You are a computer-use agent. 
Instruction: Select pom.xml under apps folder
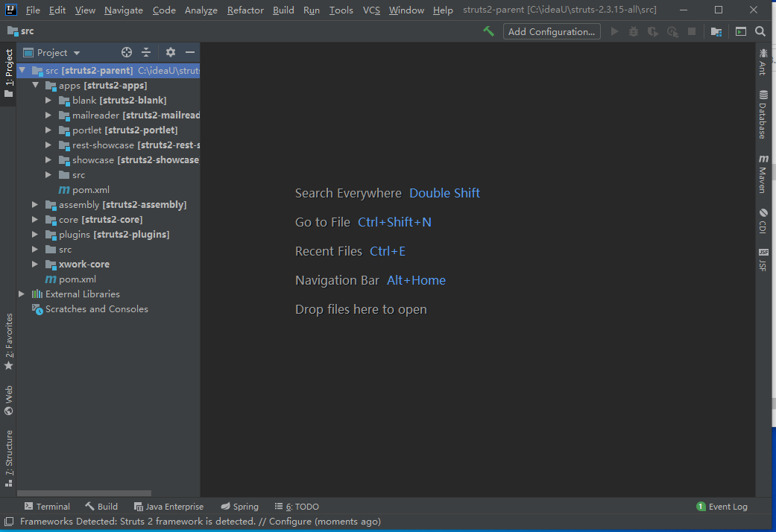pyautogui.click(x=108, y=189)
